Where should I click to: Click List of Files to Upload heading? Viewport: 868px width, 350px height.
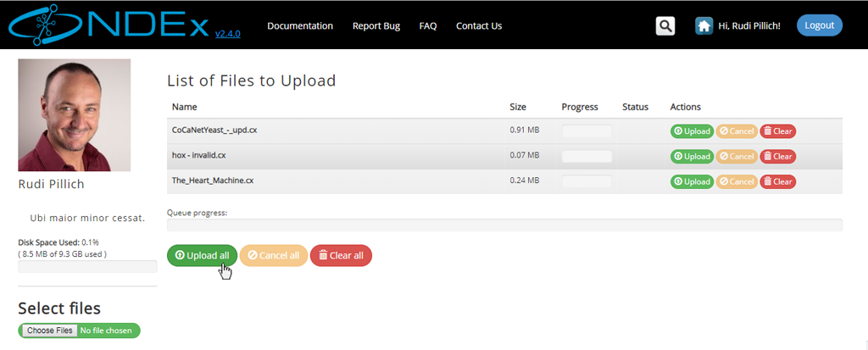coord(251,81)
